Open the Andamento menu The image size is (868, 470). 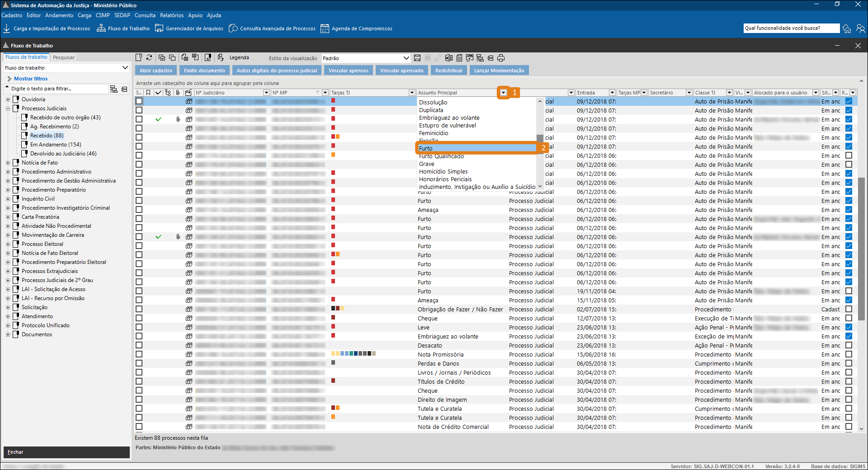coord(59,15)
